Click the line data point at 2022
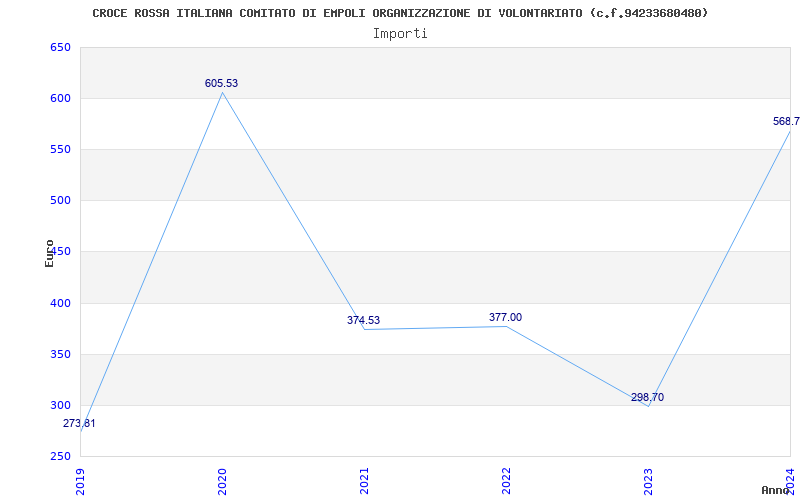The height and width of the screenshot is (500, 800). click(506, 326)
